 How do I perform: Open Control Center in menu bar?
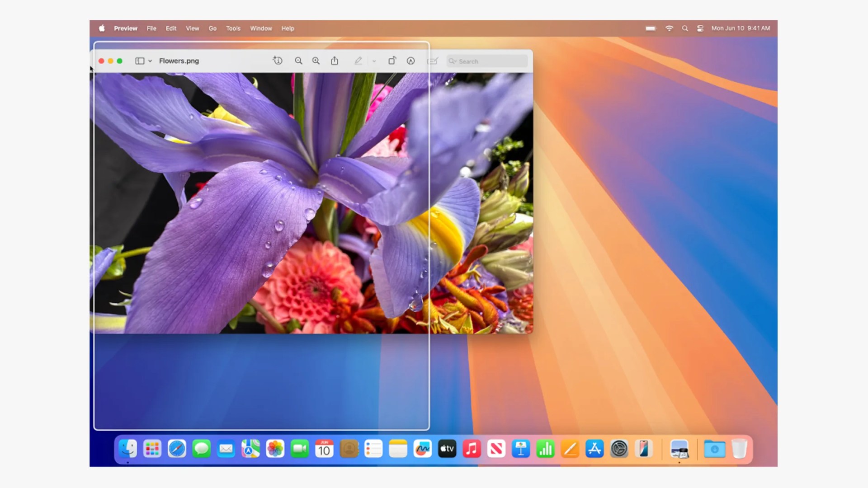point(700,28)
